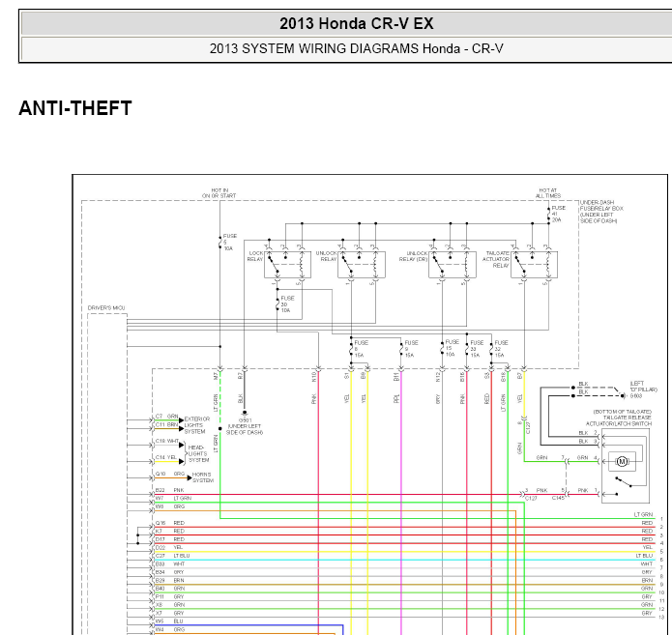The width and height of the screenshot is (672, 635).
Task: Click the "W4 ORG" terminal label
Action: pyautogui.click(x=170, y=629)
